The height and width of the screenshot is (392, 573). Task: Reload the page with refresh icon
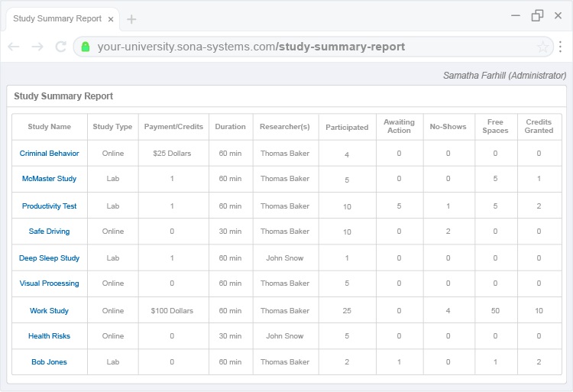[61, 47]
